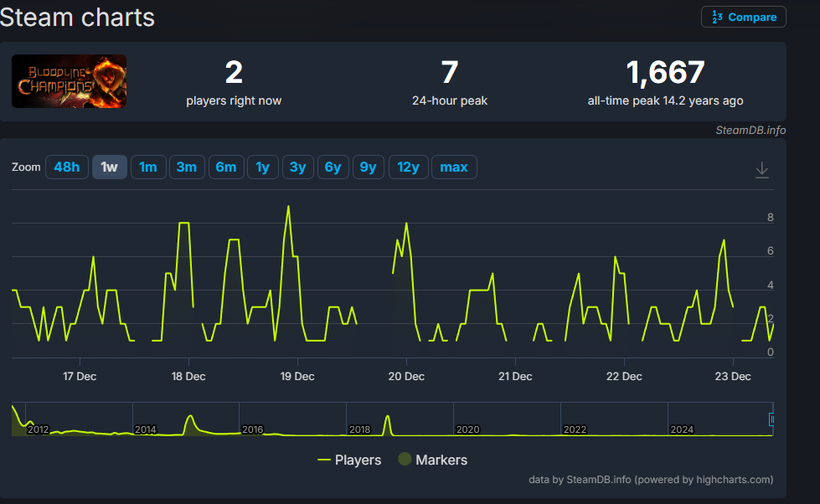820x504 pixels.
Task: Open the Bloodline Champions game thumbnail
Action: (69, 81)
